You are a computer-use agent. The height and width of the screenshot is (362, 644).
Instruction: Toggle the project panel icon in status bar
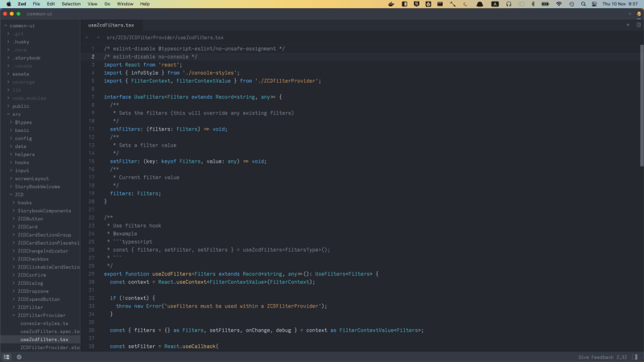(6, 357)
